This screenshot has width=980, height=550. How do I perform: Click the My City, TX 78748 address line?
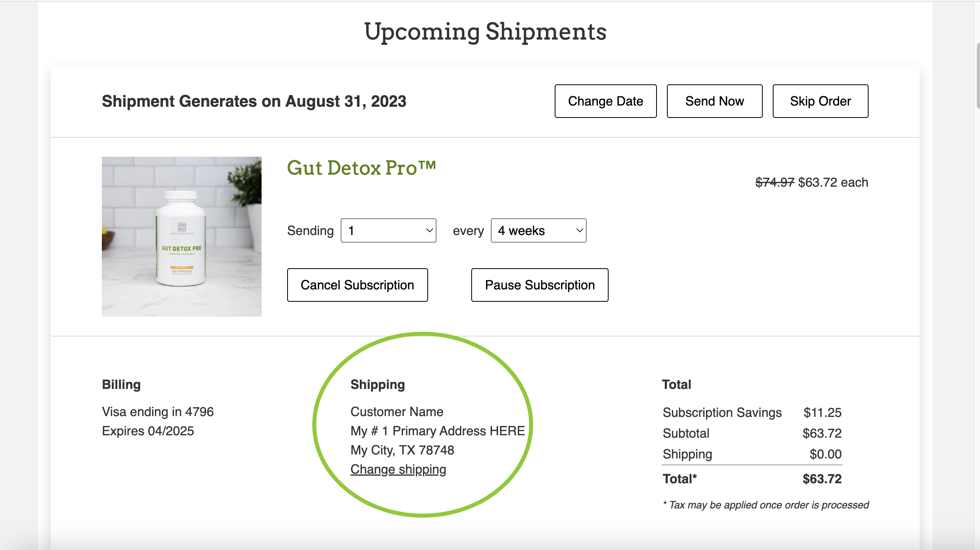pyautogui.click(x=402, y=450)
